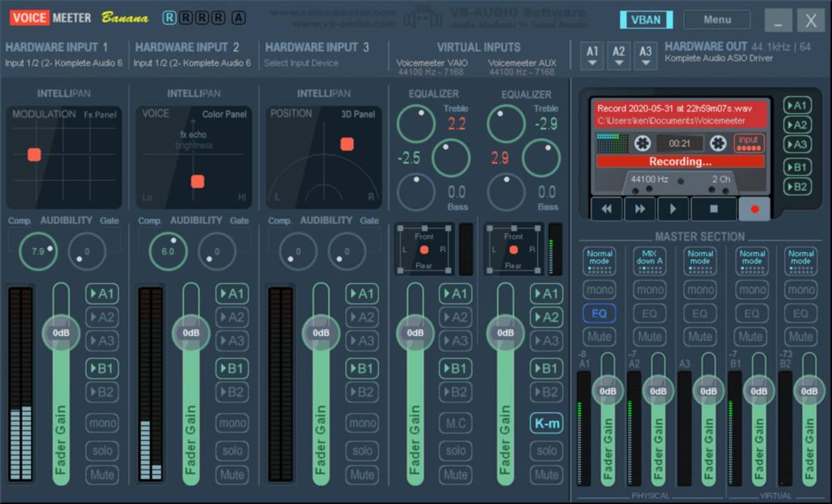Click the highlighted R snapshot indicator
The height and width of the screenshot is (504, 832).
tap(169, 18)
